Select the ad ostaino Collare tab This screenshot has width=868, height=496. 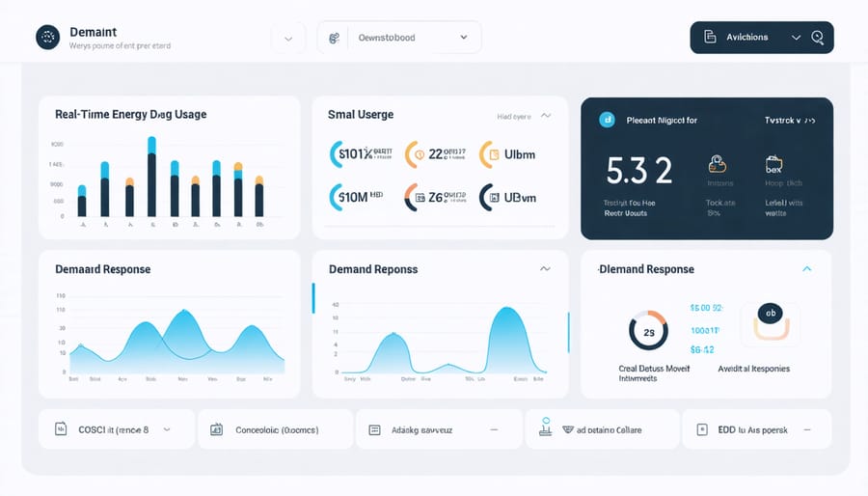point(602,429)
